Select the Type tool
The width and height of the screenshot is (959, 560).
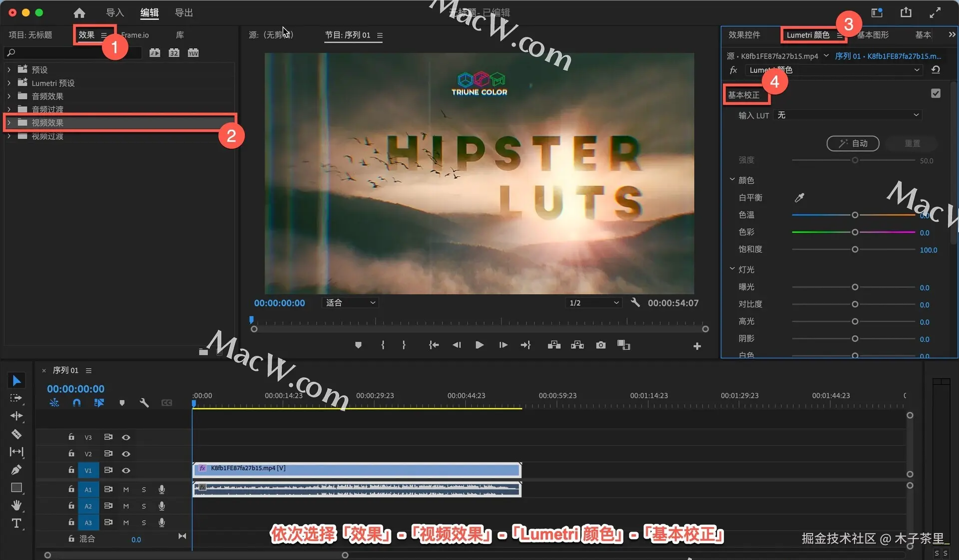16,523
